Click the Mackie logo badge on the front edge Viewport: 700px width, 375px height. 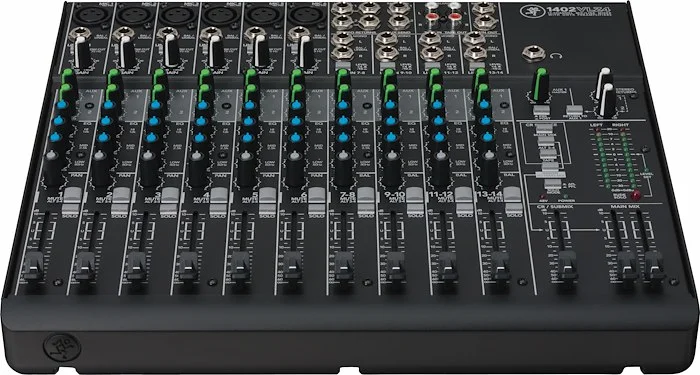(62, 348)
